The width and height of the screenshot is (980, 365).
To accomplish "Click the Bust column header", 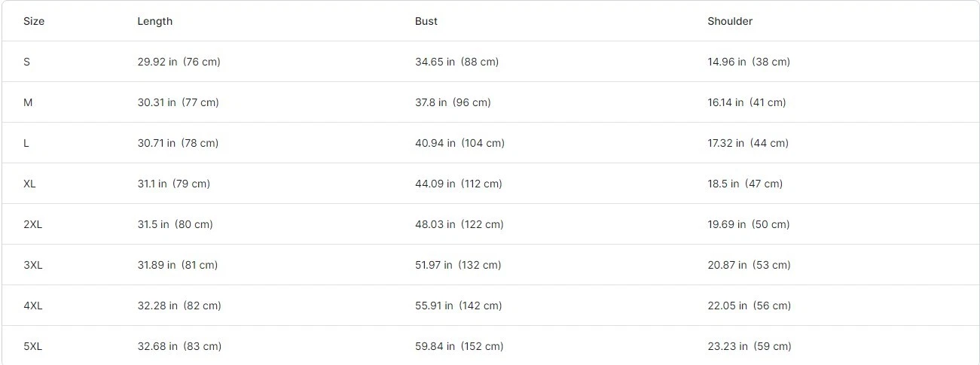I will [426, 21].
